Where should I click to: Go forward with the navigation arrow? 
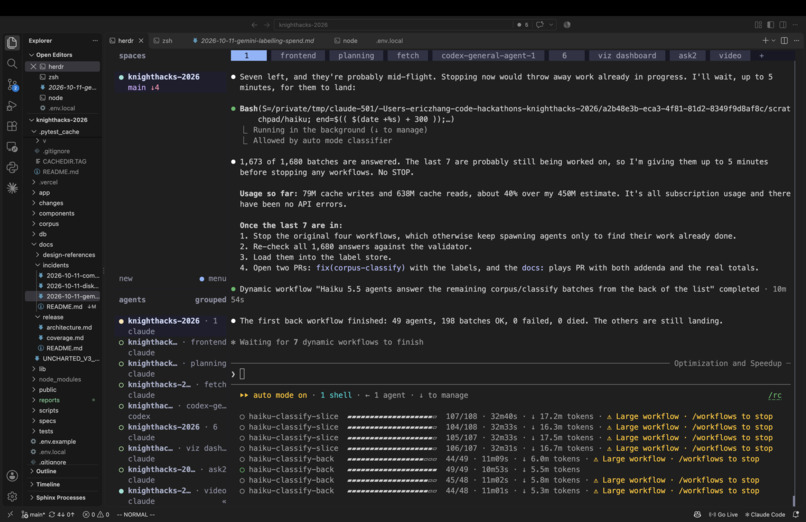[x=267, y=25]
